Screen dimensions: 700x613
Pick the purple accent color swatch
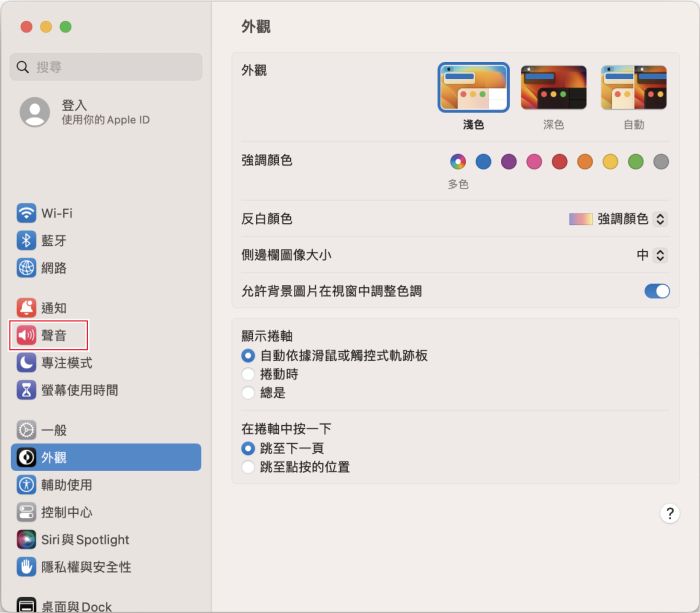[x=509, y=161]
